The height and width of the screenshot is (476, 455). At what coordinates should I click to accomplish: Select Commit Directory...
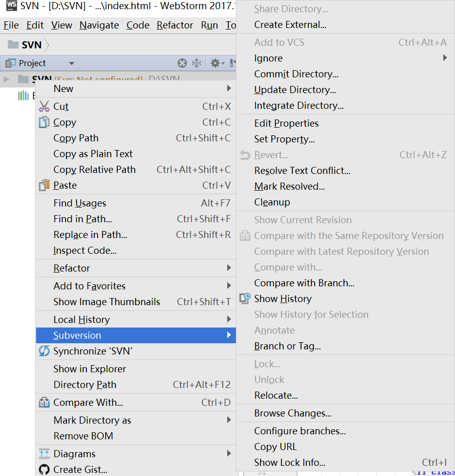click(x=345, y=74)
